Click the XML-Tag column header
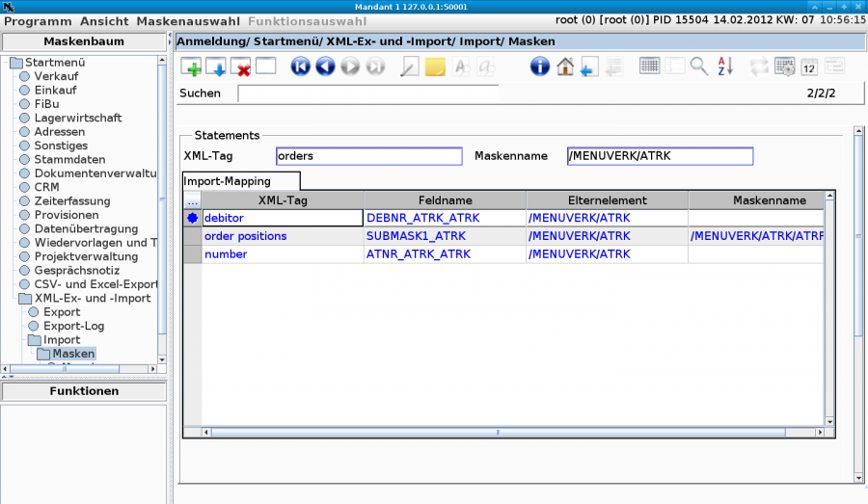868x504 pixels. 283,200
